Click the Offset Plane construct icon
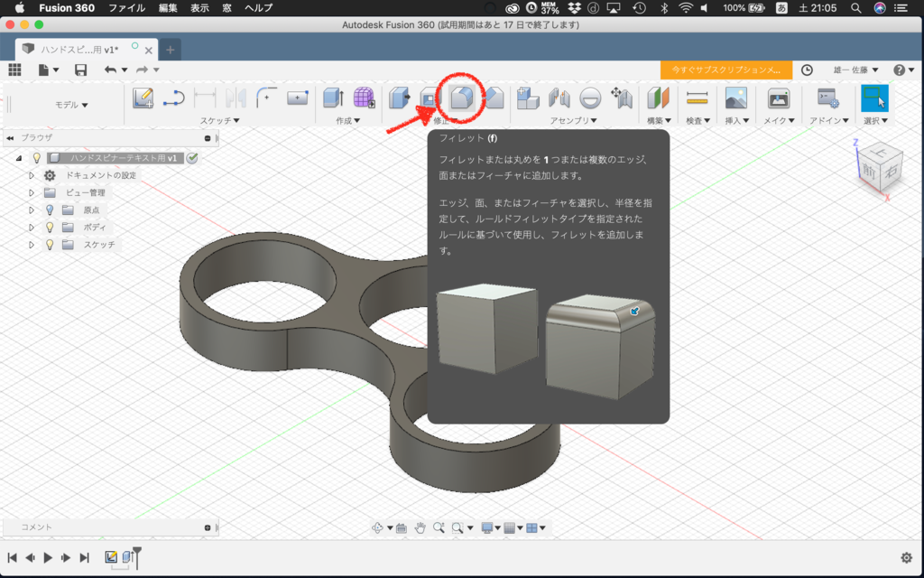 coord(658,98)
